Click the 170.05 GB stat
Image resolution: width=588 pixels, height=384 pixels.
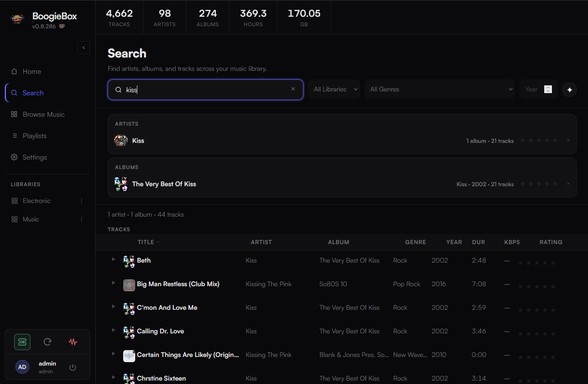pos(304,17)
